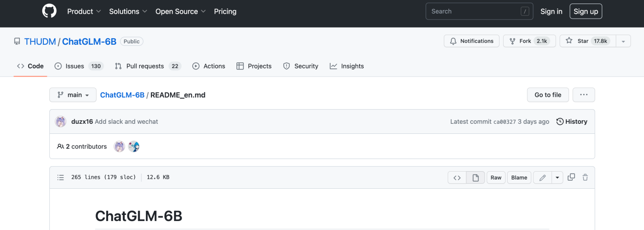Click the '265 lines (179 sloc)' text
This screenshot has height=230, width=644.
click(x=104, y=178)
